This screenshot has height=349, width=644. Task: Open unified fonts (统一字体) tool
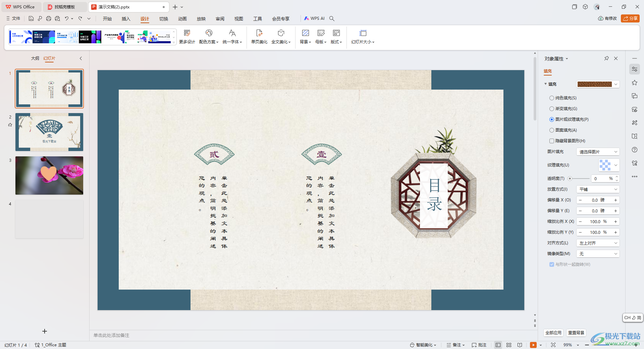pos(232,37)
